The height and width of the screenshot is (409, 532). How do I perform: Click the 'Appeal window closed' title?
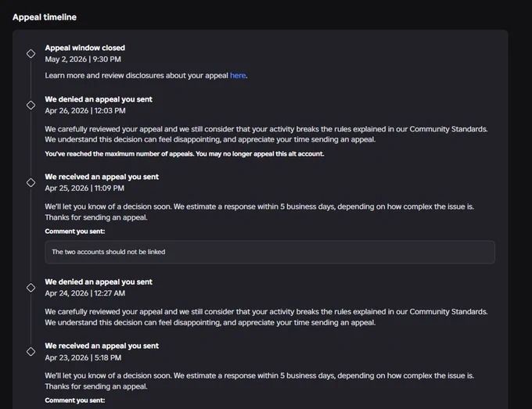pos(84,48)
